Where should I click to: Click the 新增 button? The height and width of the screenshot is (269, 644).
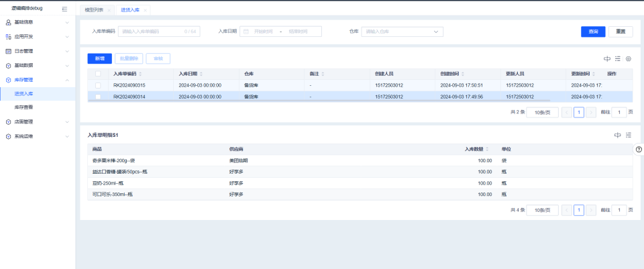99,59
